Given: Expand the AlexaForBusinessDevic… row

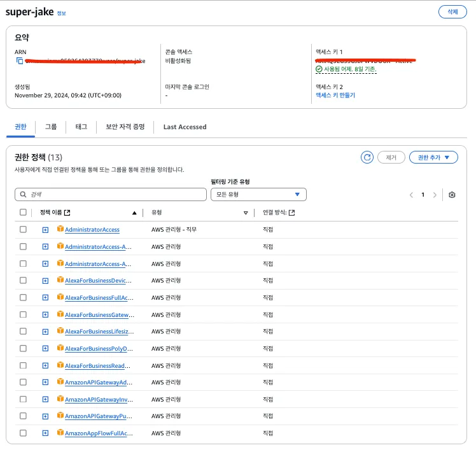Looking at the screenshot, I should (45, 281).
